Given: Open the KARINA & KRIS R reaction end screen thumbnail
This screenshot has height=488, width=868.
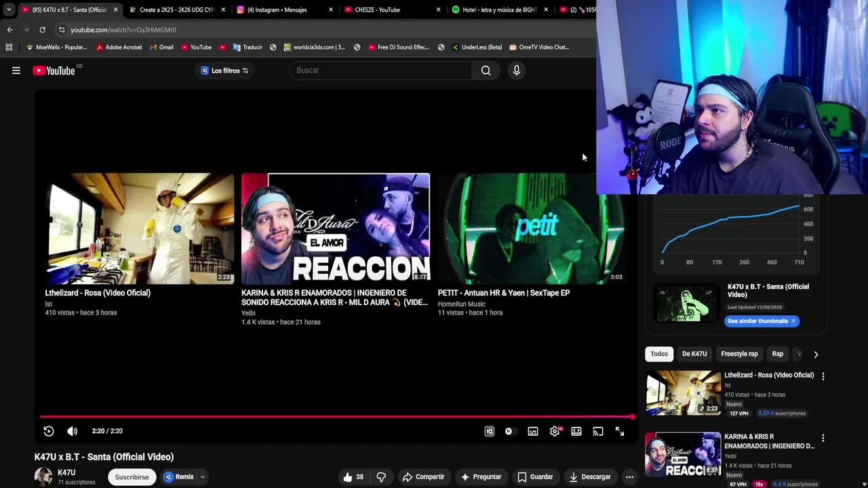Looking at the screenshot, I should [x=336, y=228].
